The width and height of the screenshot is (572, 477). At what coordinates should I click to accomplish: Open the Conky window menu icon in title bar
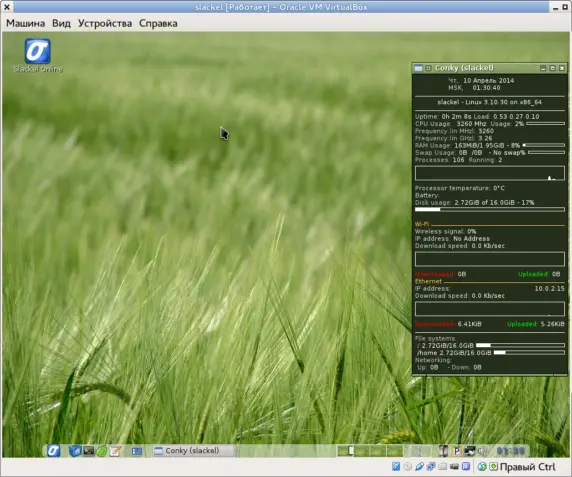coord(418,68)
